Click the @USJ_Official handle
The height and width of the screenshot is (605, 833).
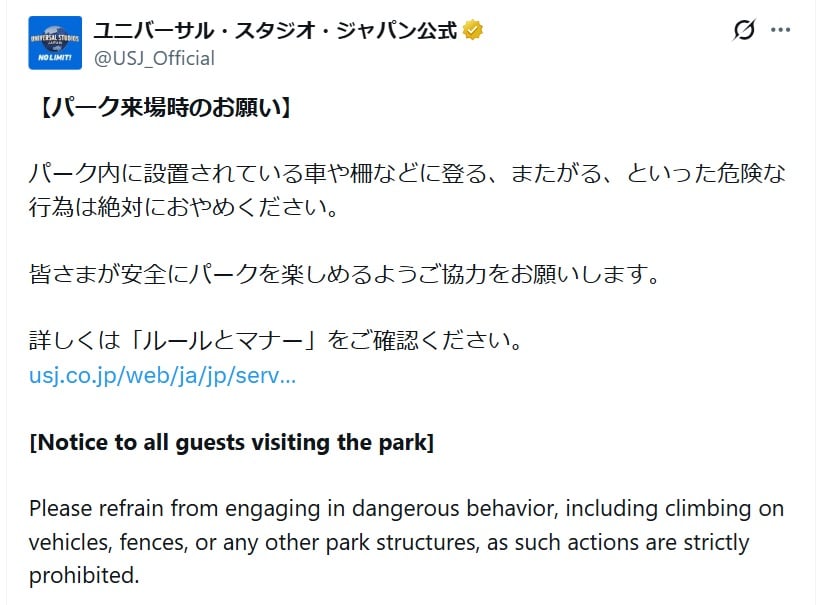coord(154,58)
